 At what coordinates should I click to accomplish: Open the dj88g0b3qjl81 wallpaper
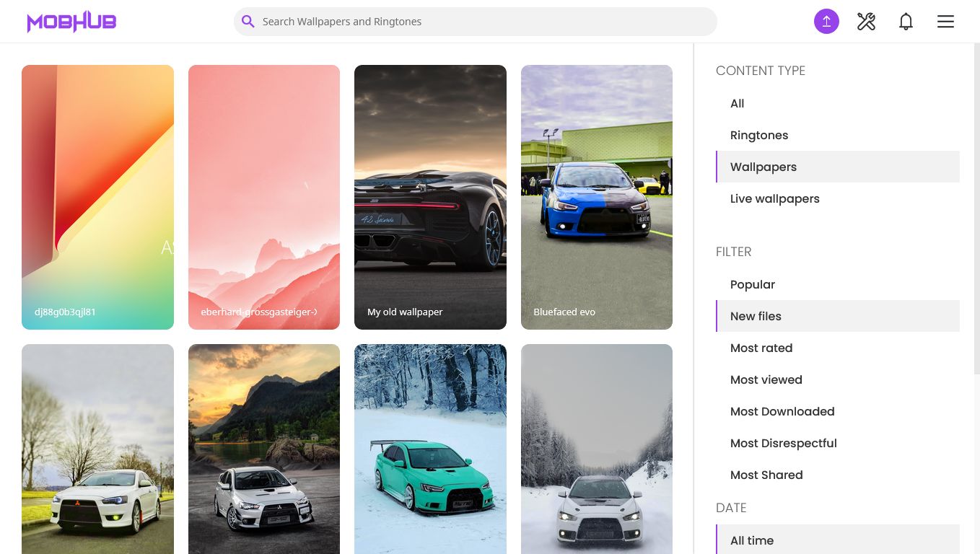pyautogui.click(x=97, y=197)
